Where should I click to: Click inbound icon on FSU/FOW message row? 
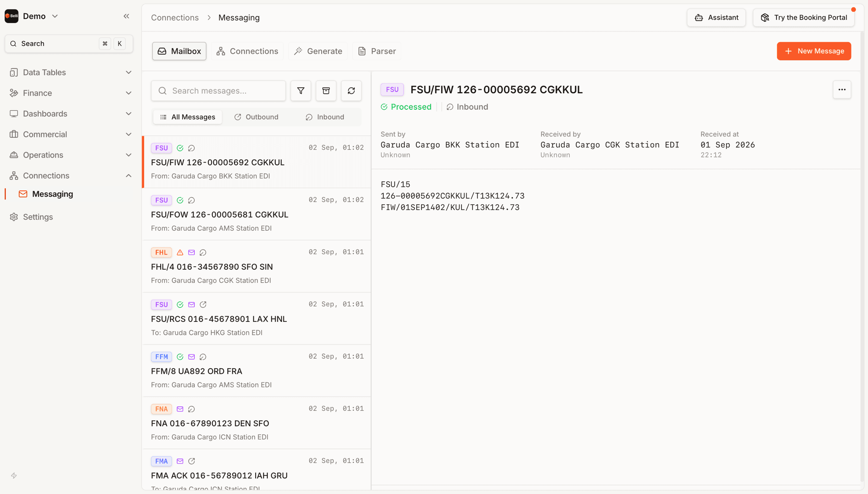coord(191,200)
